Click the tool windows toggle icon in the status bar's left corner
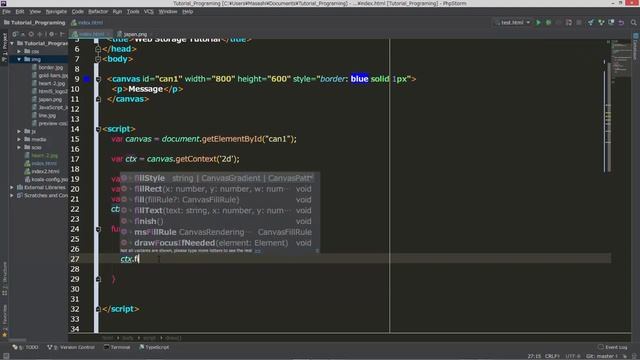The width and height of the screenshot is (640, 360). click(x=6, y=356)
